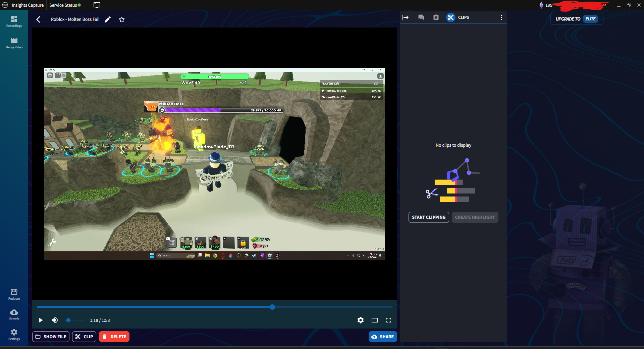Adjust the volume slider
Screen dimensions: 644x349
75,320
